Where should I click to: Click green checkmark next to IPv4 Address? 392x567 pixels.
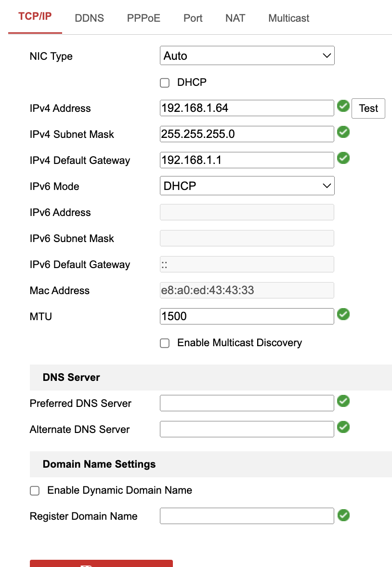click(x=343, y=106)
